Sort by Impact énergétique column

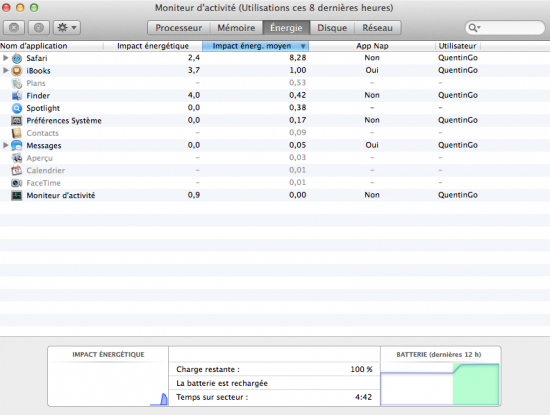(x=153, y=46)
